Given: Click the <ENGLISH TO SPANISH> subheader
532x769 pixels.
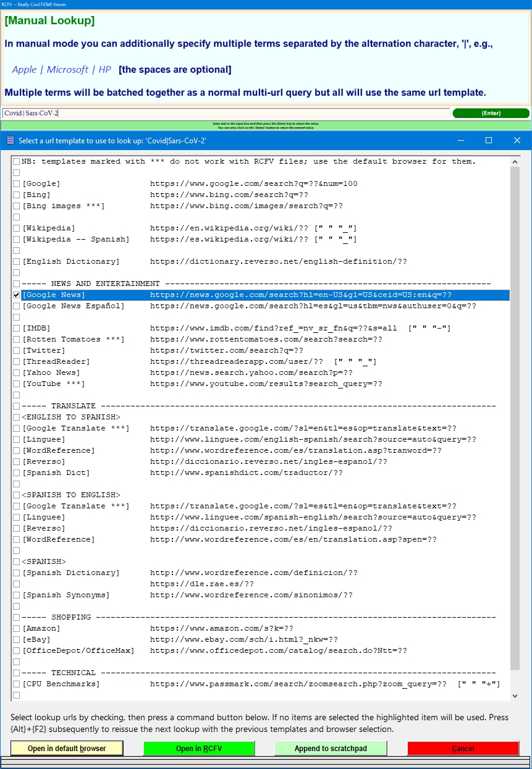Looking at the screenshot, I should point(71,417).
